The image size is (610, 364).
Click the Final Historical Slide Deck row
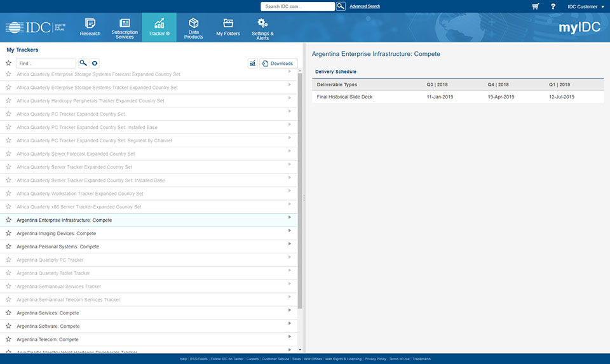click(x=458, y=97)
